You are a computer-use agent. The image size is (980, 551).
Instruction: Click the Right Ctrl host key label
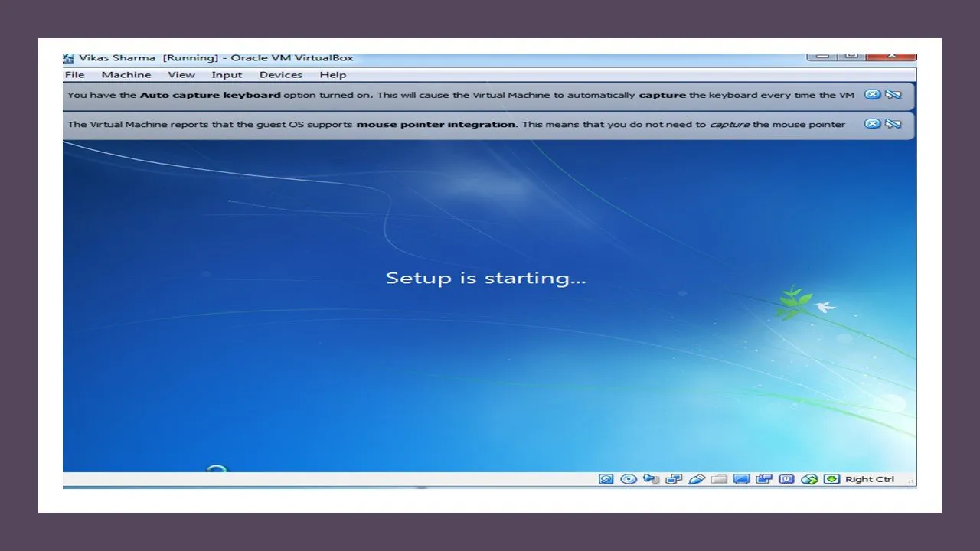click(x=869, y=479)
